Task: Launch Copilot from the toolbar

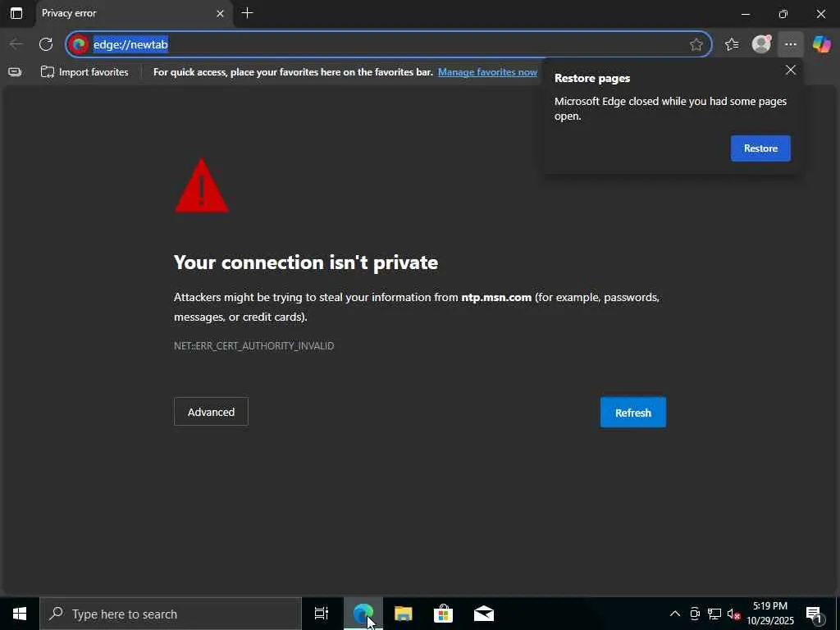Action: 821,44
